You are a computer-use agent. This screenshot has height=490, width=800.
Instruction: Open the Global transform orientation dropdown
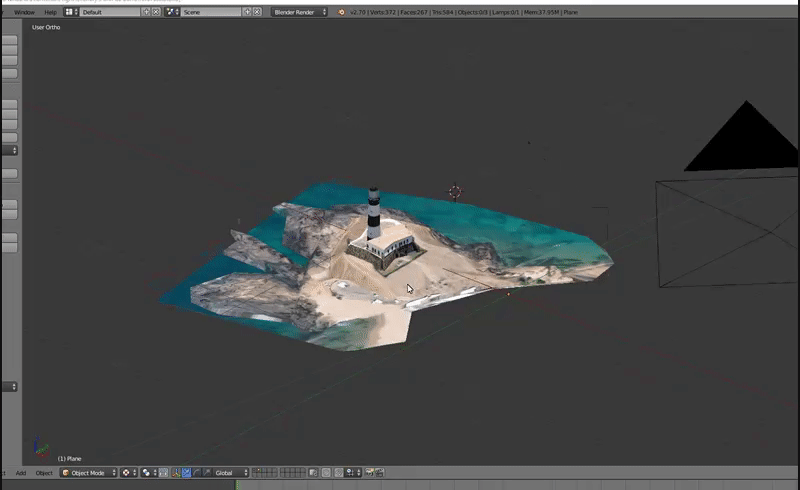(x=231, y=473)
